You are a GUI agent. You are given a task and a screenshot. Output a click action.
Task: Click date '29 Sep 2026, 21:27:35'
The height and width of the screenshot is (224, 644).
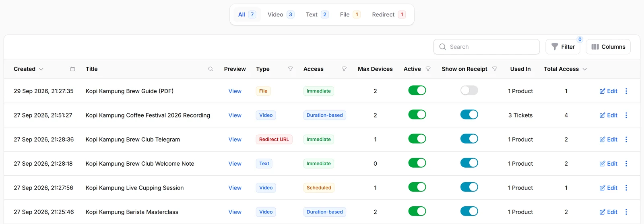point(43,91)
